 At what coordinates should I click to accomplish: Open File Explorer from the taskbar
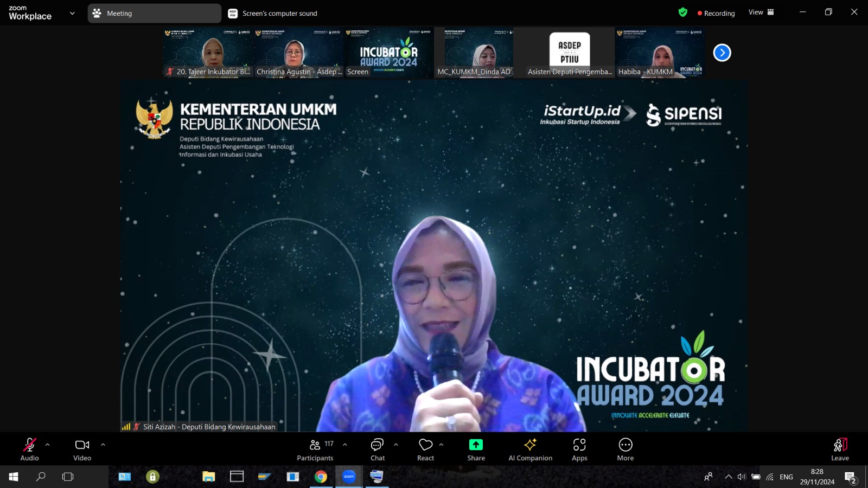click(209, 477)
